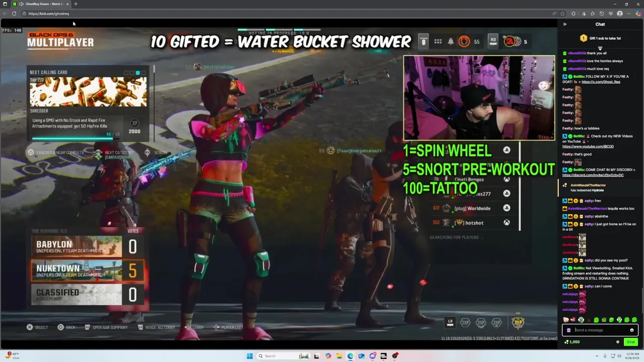The image size is (644, 362).
Task: Click the Shredder calling card image
Action: coord(88,92)
